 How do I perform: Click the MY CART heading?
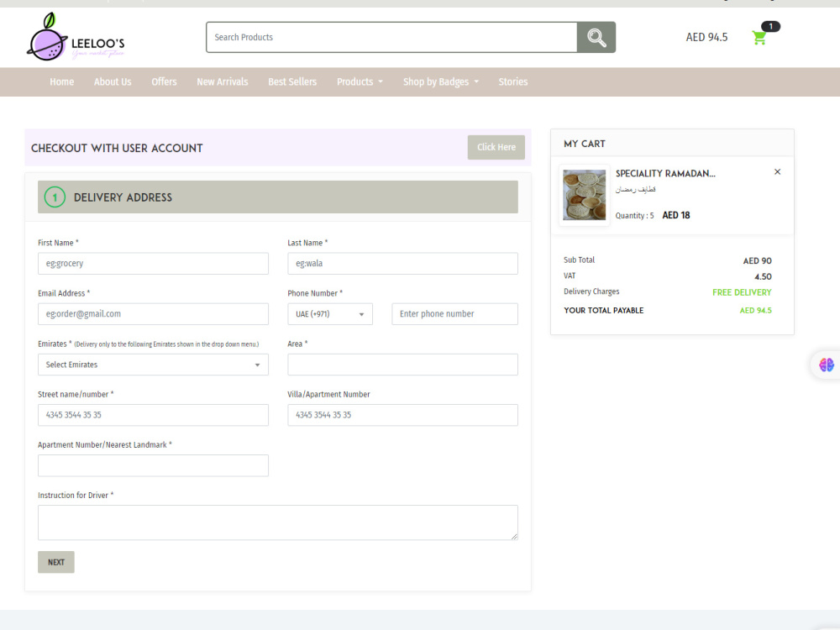pyautogui.click(x=585, y=144)
